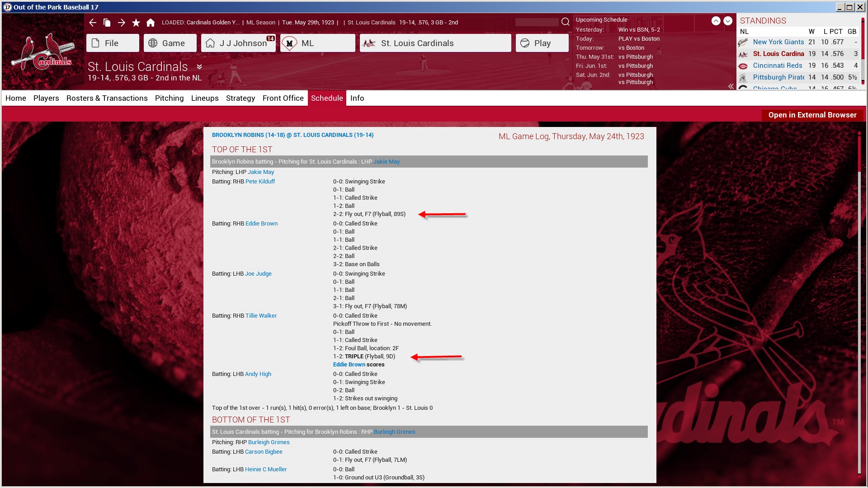
Task: Open the File menu
Action: pyautogui.click(x=113, y=43)
